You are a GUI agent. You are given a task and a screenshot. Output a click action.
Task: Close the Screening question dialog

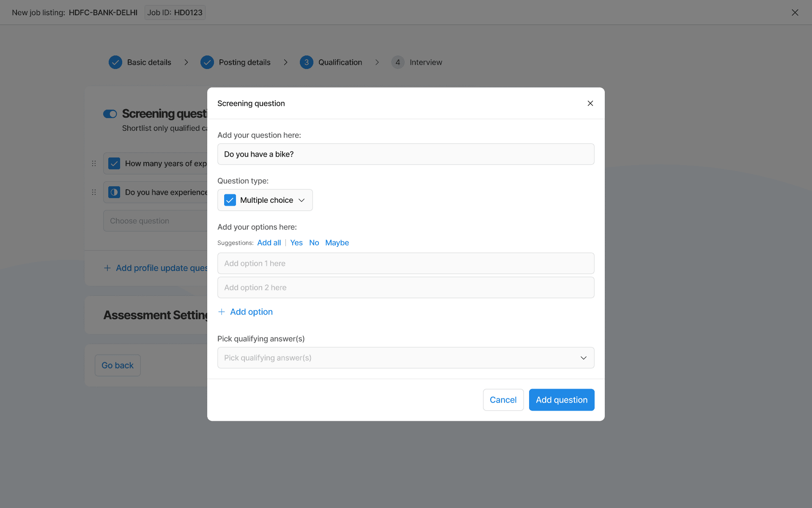pyautogui.click(x=590, y=103)
